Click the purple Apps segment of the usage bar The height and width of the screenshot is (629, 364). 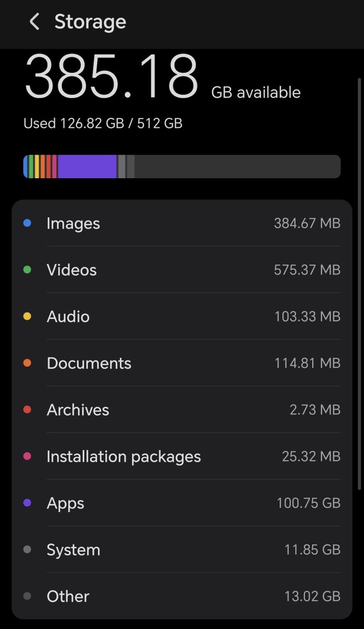(86, 166)
